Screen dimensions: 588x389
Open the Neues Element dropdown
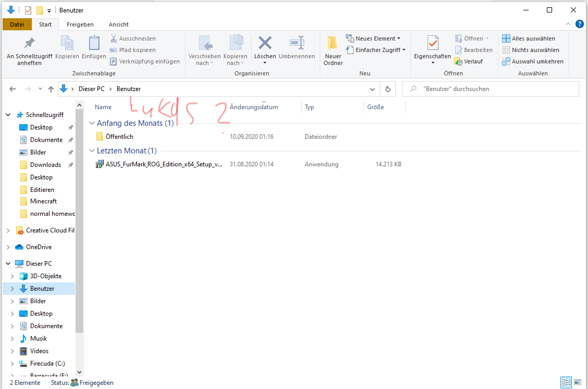click(373, 38)
